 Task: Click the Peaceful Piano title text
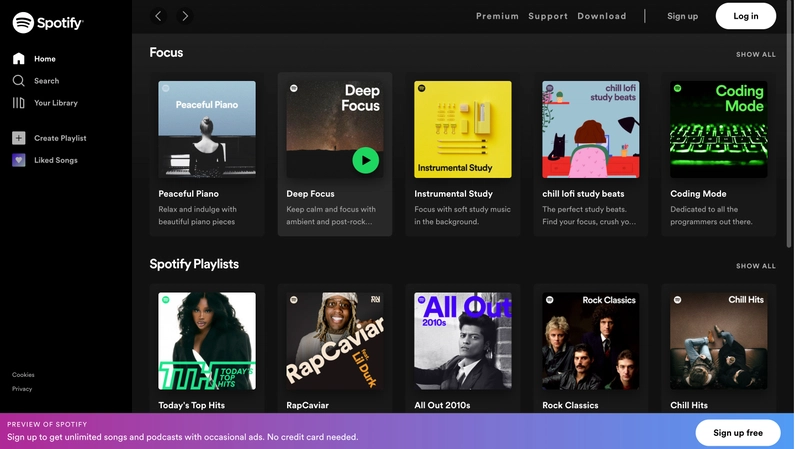coord(188,194)
